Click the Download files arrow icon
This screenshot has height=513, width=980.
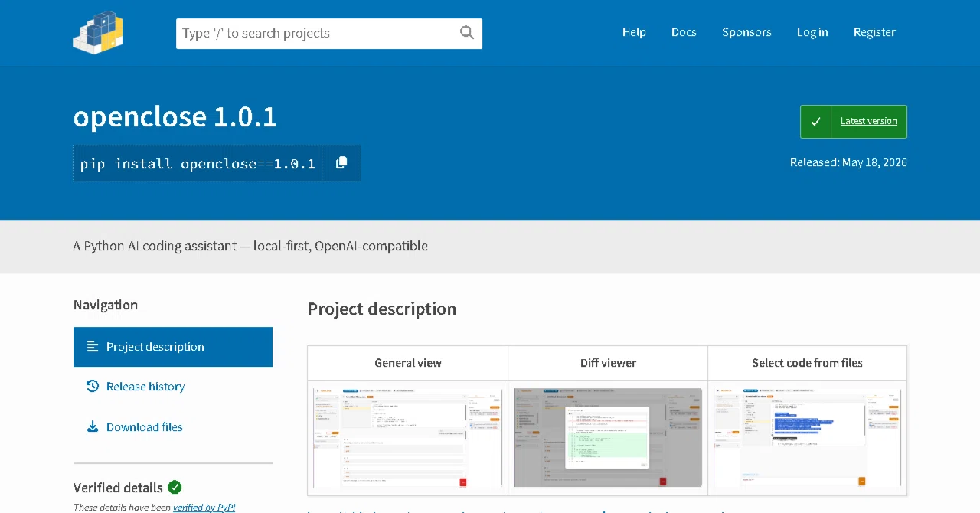click(x=93, y=427)
